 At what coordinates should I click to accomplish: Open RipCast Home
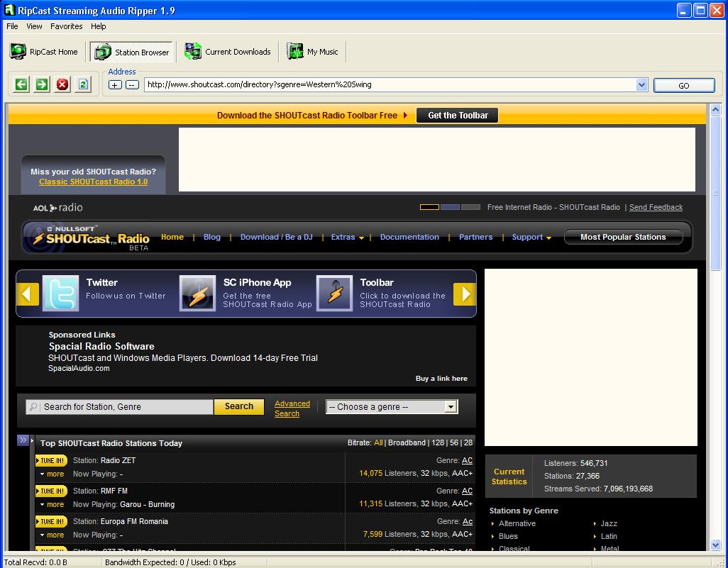coord(44,52)
